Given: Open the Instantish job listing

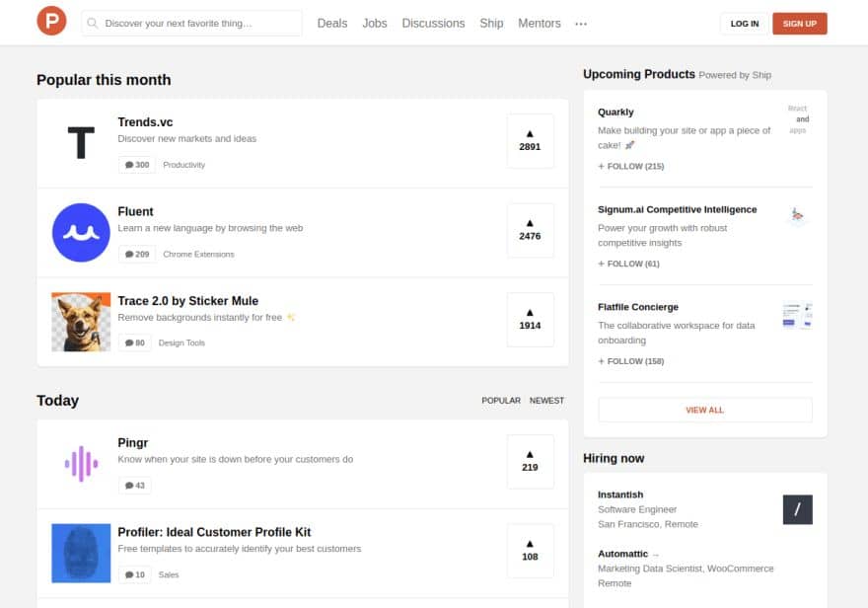Looking at the screenshot, I should pyautogui.click(x=704, y=509).
